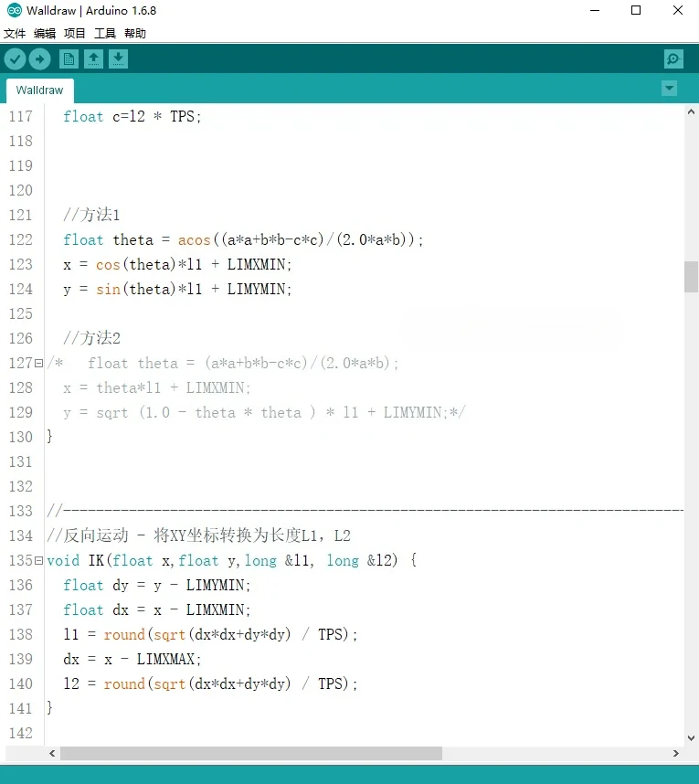Click the horizontal scrollbar right arrow
The height and width of the screenshot is (784, 699).
click(676, 753)
